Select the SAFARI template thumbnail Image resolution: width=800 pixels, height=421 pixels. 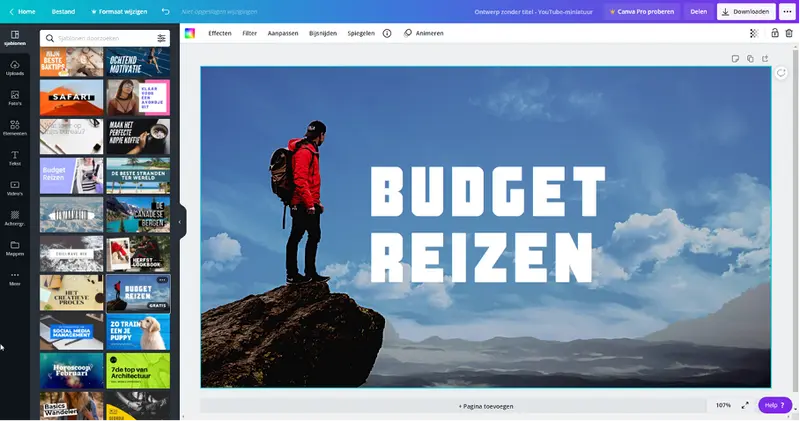pos(71,97)
